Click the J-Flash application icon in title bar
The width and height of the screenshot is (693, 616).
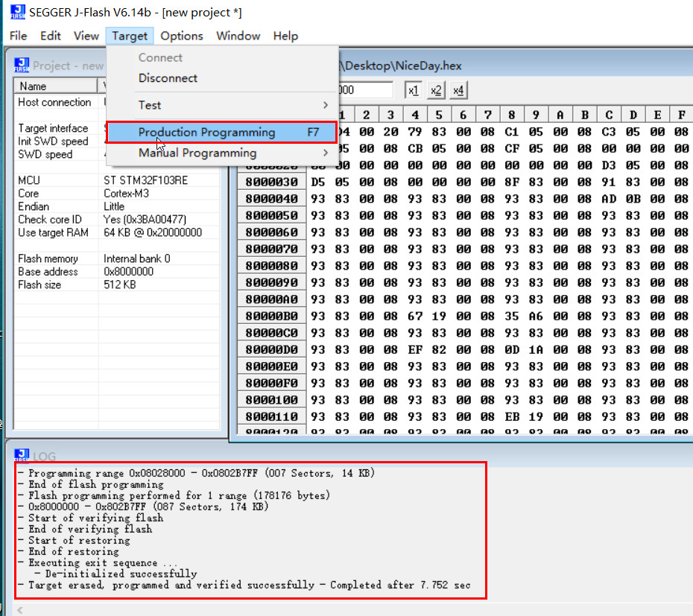[x=18, y=12]
